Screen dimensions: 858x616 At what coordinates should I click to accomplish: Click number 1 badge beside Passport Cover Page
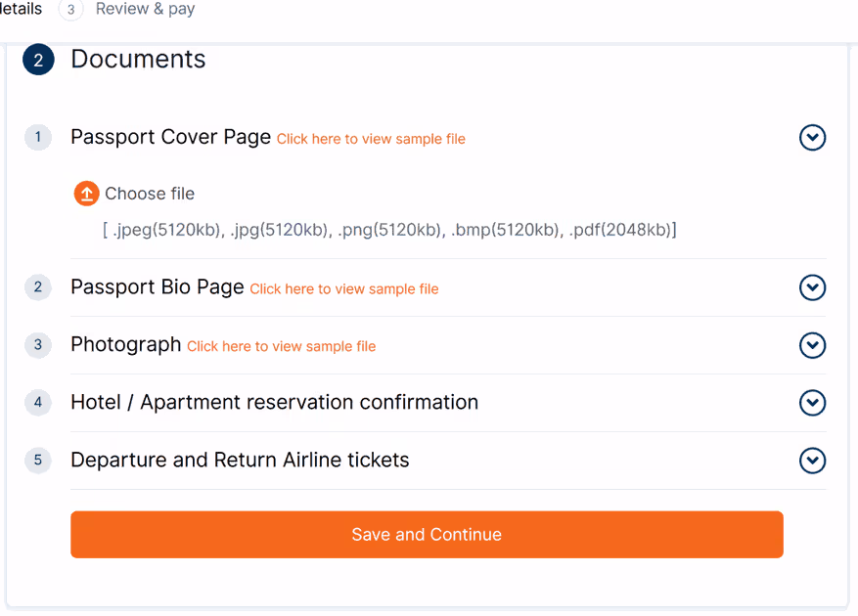tap(38, 137)
